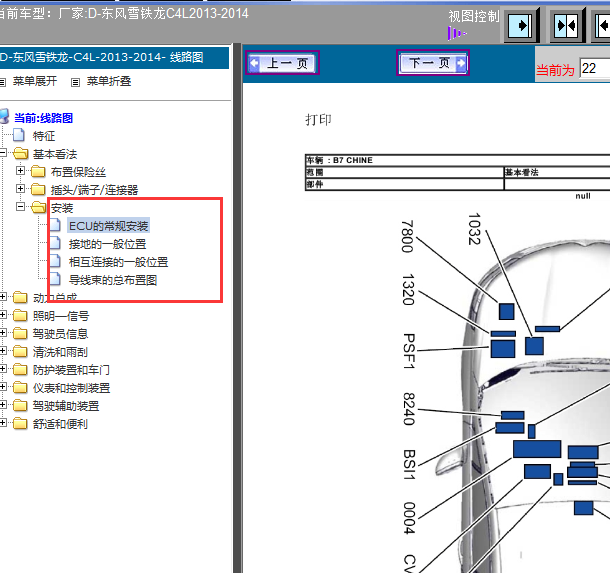Expand the 驾驶辅助装置 folder node
Image resolution: width=610 pixels, height=573 pixels.
pyautogui.click(x=3, y=404)
